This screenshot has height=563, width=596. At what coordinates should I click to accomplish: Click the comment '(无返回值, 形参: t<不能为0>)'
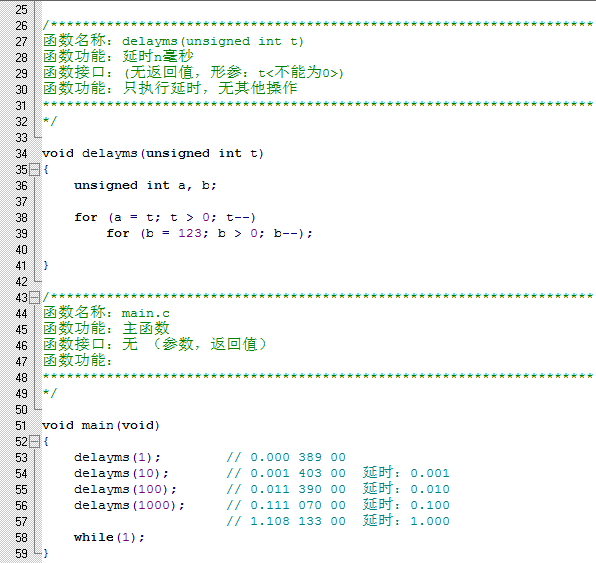[x=233, y=73]
